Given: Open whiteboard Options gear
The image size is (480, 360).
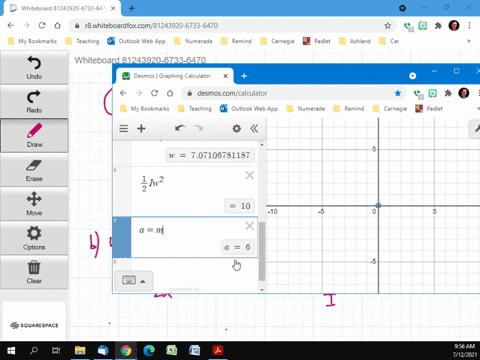Looking at the screenshot, I should pyautogui.click(x=34, y=238).
